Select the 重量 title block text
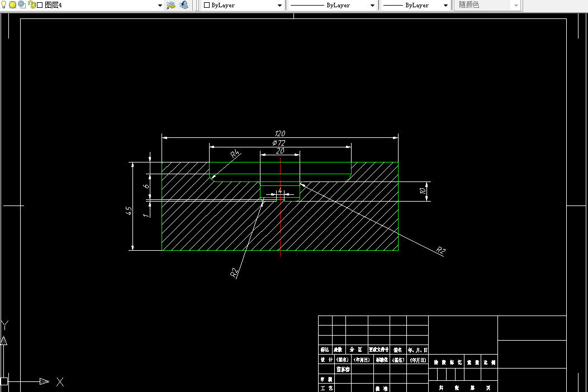The height and width of the screenshot is (392, 588). click(x=473, y=362)
